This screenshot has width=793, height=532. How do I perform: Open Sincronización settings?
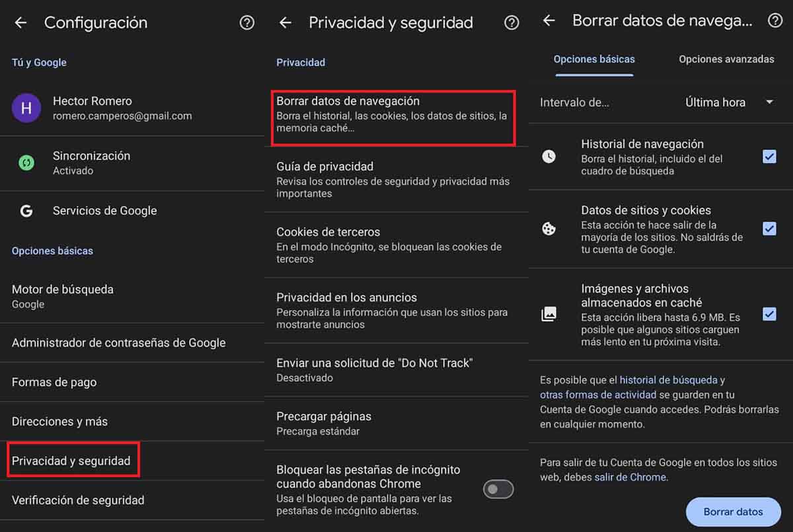132,163
